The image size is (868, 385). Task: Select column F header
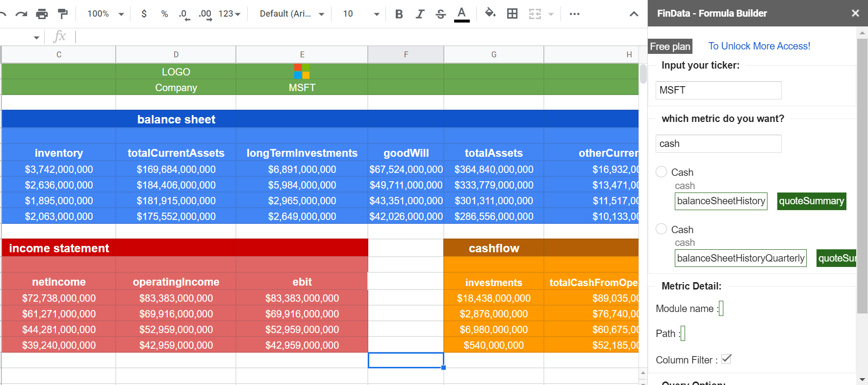click(406, 54)
